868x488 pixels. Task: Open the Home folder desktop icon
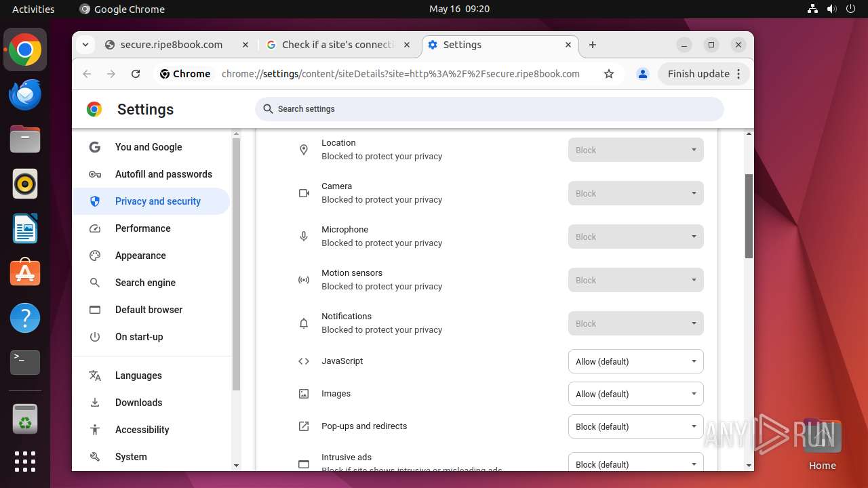pyautogui.click(x=822, y=445)
